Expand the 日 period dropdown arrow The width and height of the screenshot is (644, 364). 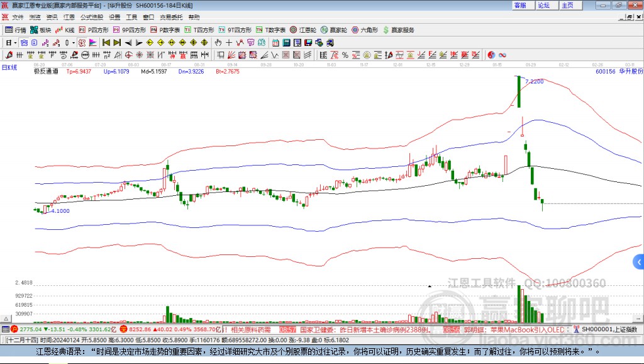(x=14, y=42)
